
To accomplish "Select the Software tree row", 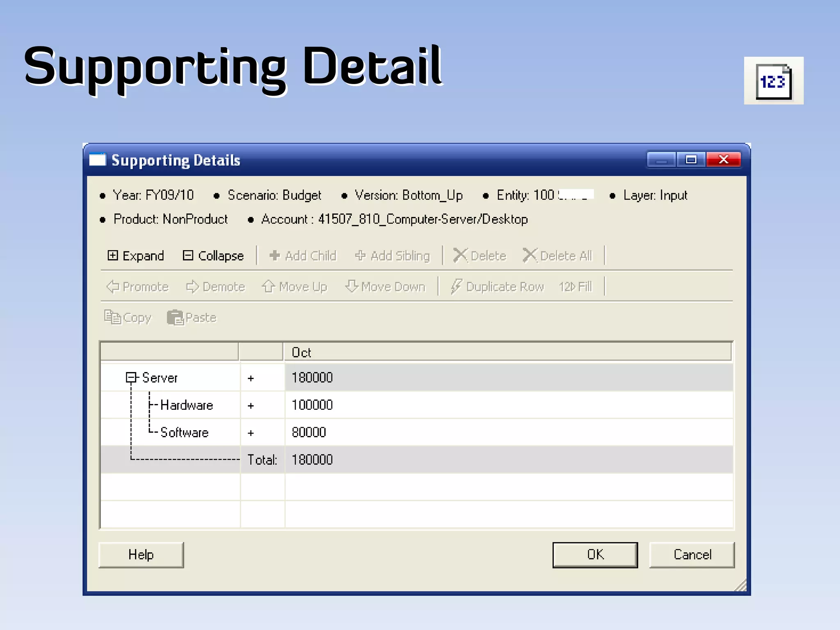I will click(x=185, y=432).
